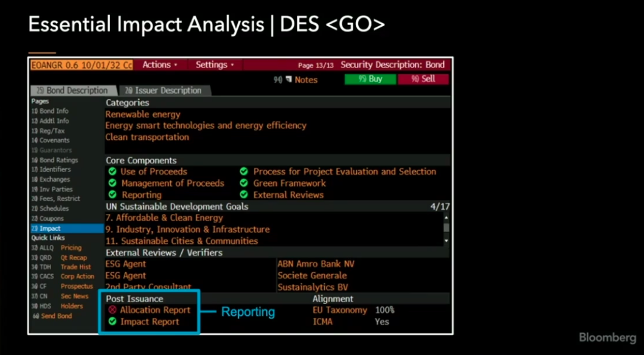
Task: Click the SDG list scroll down arrow
Action: [x=446, y=241]
